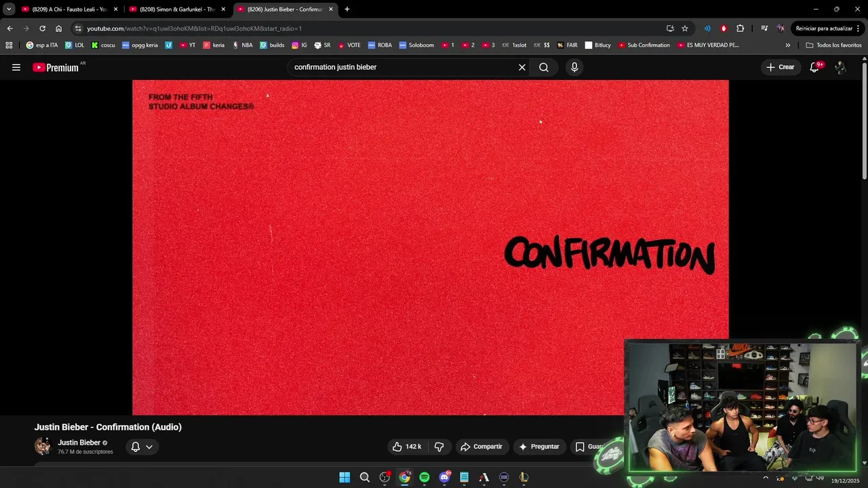Open the LOL bookmark
The height and width of the screenshot is (488, 868).
(x=75, y=45)
